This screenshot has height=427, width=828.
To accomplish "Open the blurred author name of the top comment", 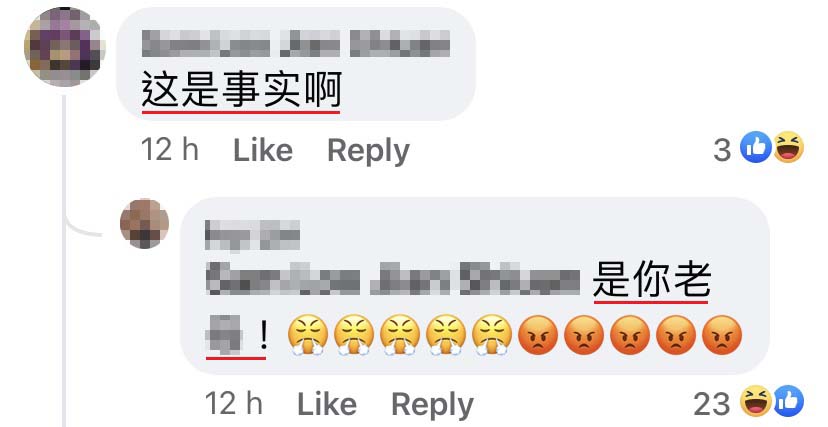I will coord(296,43).
